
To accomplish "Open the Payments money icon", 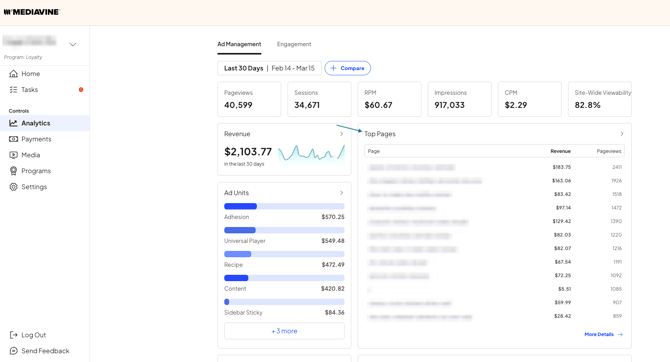I will point(14,139).
